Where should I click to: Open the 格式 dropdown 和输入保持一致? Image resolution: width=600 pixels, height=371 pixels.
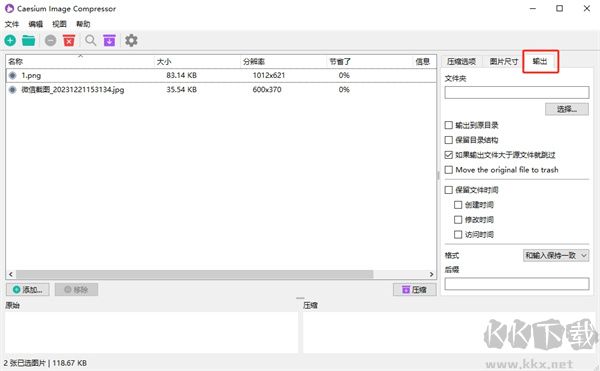[x=556, y=255]
